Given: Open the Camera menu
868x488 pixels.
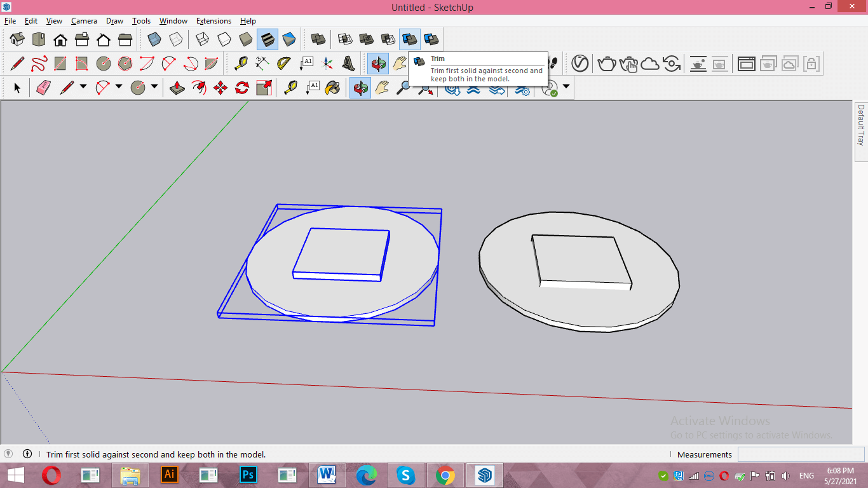Looking at the screenshot, I should coord(84,21).
